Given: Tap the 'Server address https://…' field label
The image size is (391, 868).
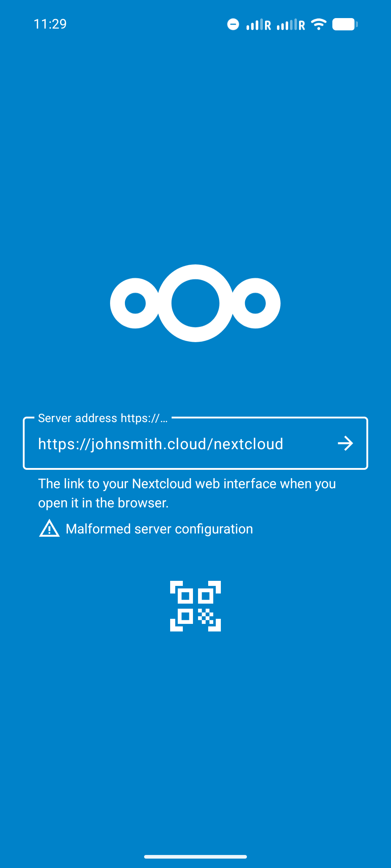Looking at the screenshot, I should click(x=103, y=418).
